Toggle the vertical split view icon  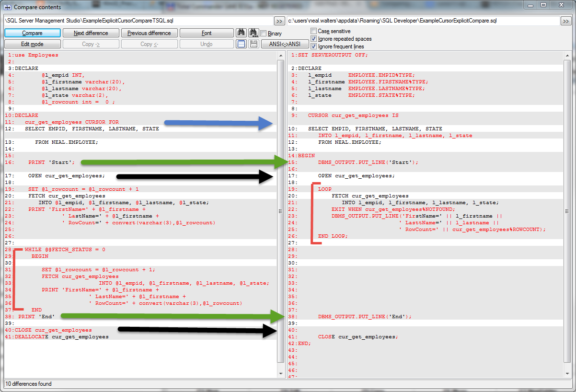point(242,44)
